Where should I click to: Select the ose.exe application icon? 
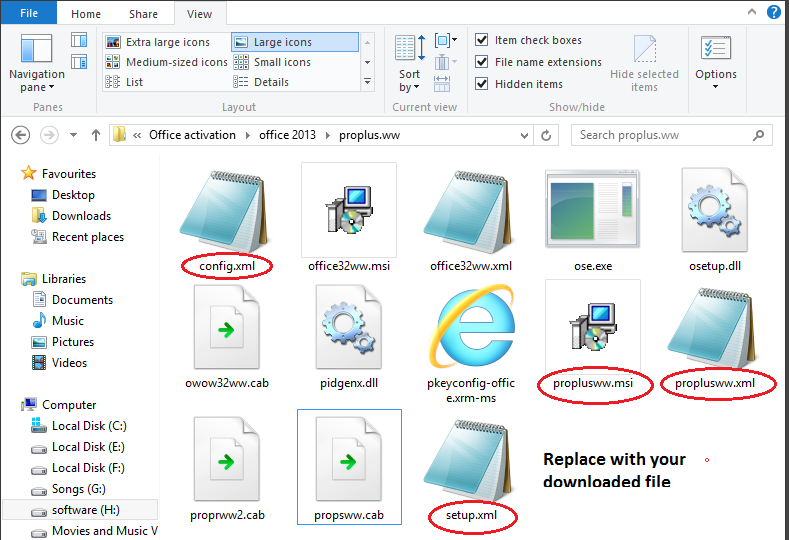(x=592, y=211)
